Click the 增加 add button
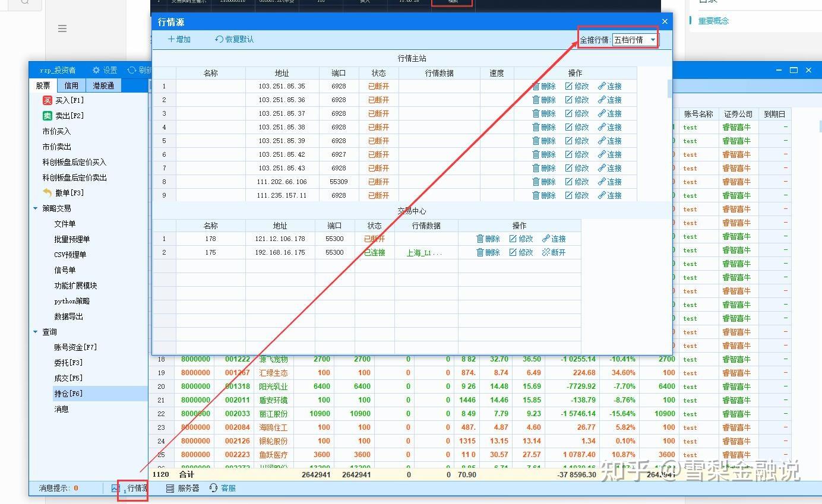Image resolution: width=822 pixels, height=504 pixels. tap(179, 39)
